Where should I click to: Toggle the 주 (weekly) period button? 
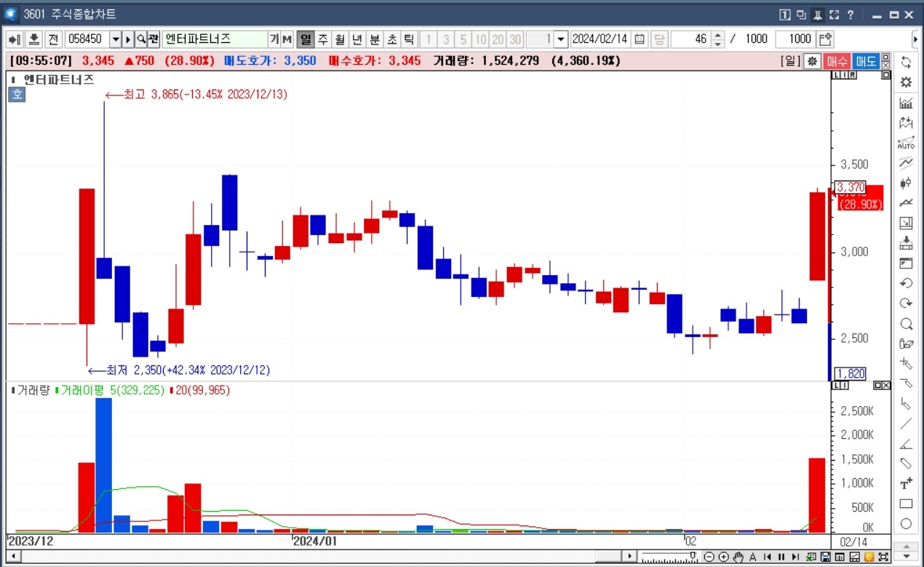pyautogui.click(x=323, y=39)
